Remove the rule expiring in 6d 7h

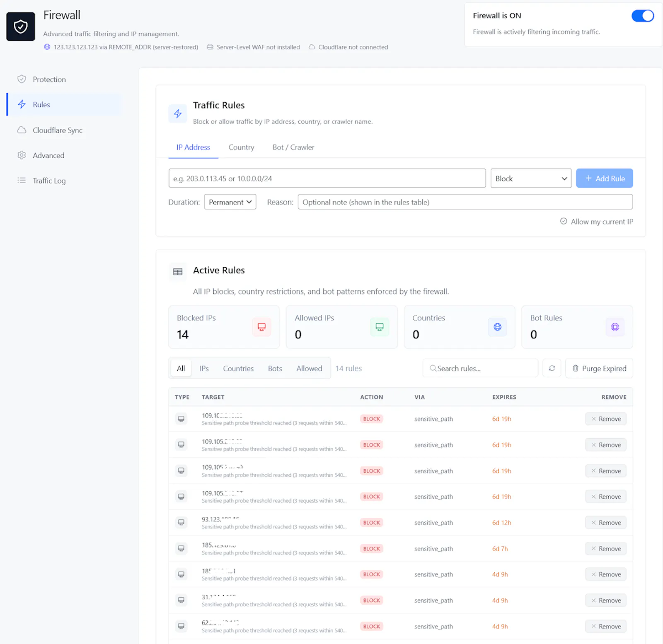606,549
